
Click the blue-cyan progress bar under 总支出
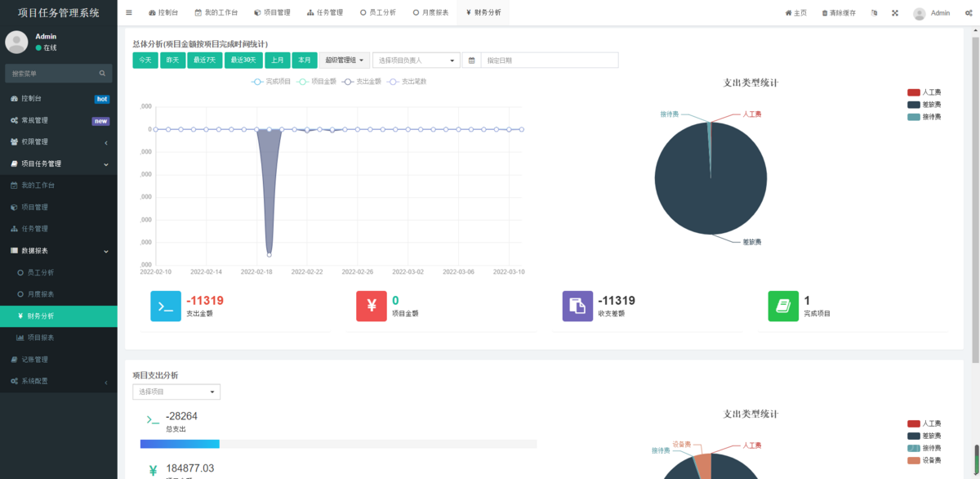click(x=180, y=442)
